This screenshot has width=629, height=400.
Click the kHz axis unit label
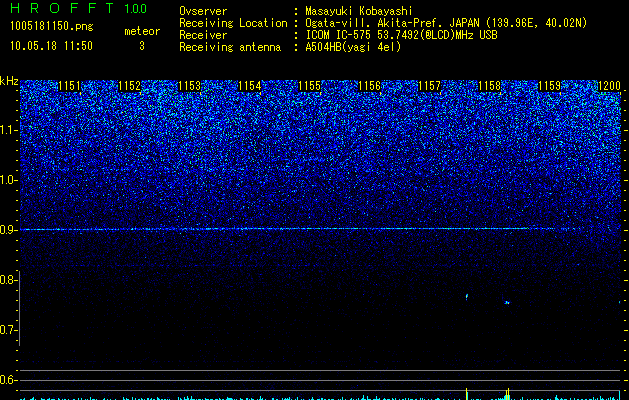point(9,81)
